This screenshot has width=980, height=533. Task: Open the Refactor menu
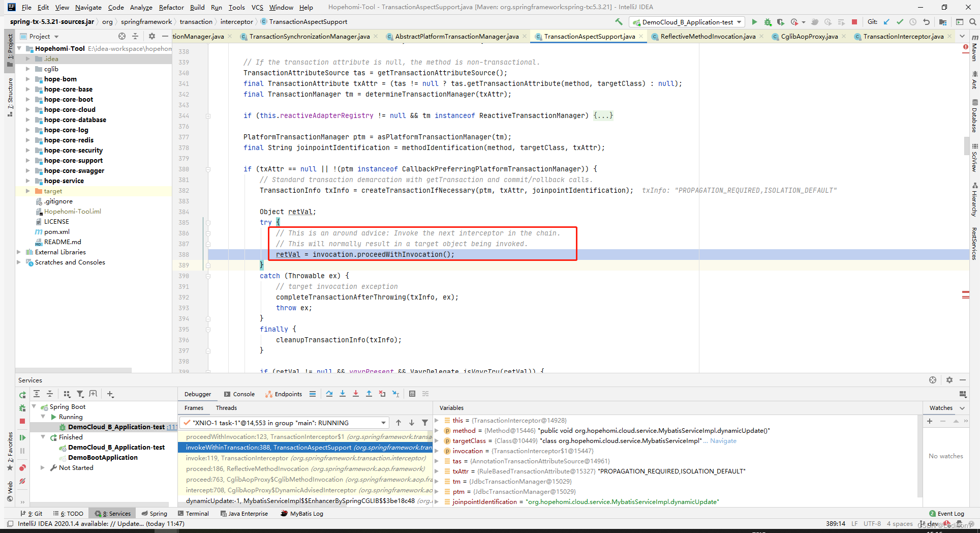click(x=171, y=7)
